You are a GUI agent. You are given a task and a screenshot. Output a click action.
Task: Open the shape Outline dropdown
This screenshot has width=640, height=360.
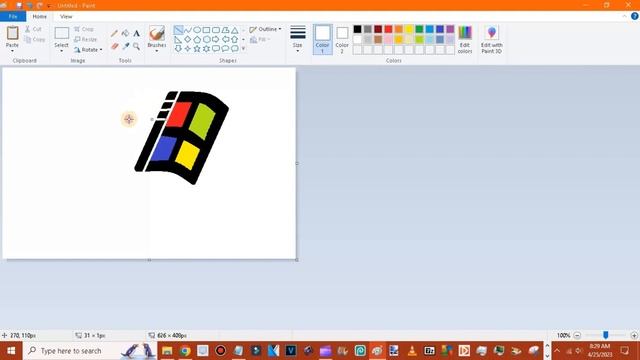[265, 29]
